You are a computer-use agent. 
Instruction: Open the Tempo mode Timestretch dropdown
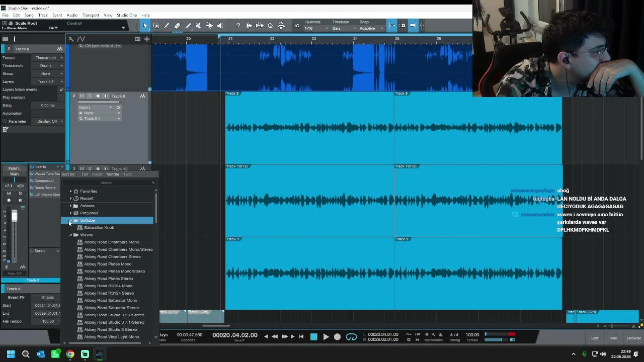tap(48, 58)
